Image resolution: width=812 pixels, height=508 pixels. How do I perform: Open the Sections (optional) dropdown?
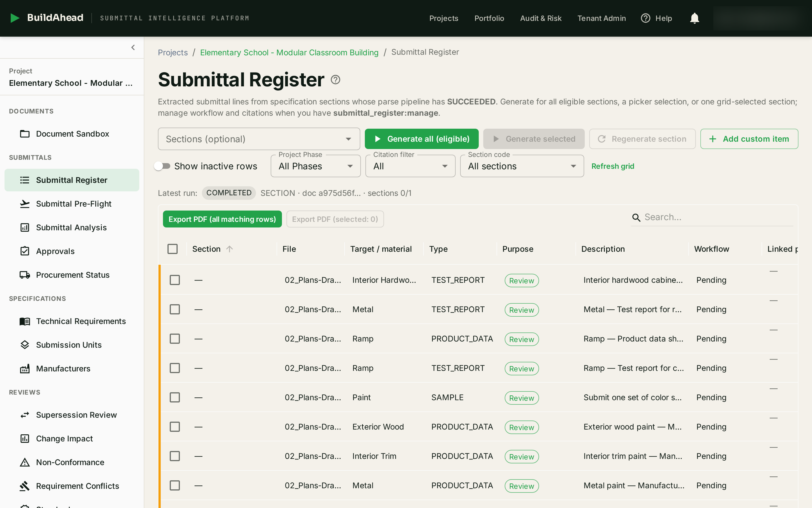tap(259, 139)
